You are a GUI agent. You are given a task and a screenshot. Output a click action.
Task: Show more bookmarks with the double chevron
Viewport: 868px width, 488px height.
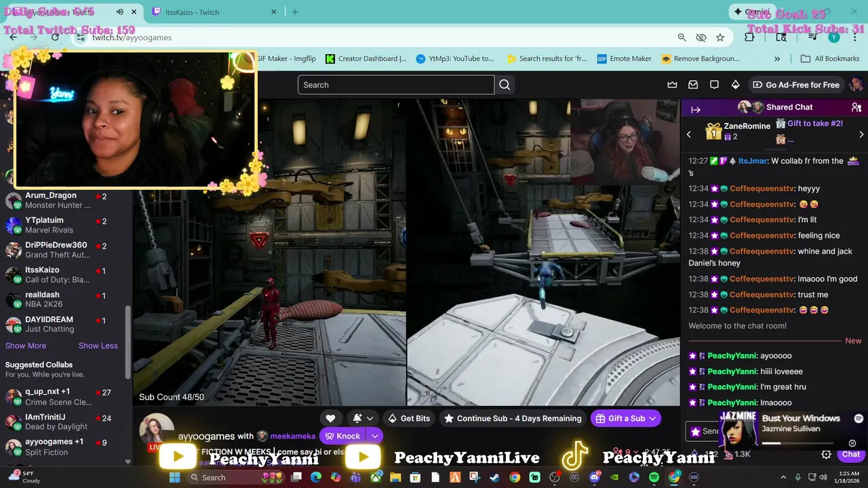point(777,58)
